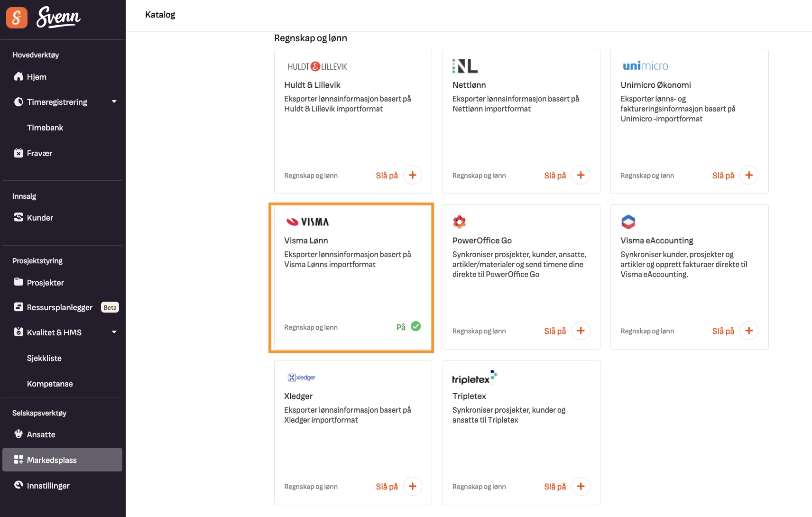This screenshot has height=517, width=812.
Task: Open Hjem via house icon
Action: click(x=18, y=76)
